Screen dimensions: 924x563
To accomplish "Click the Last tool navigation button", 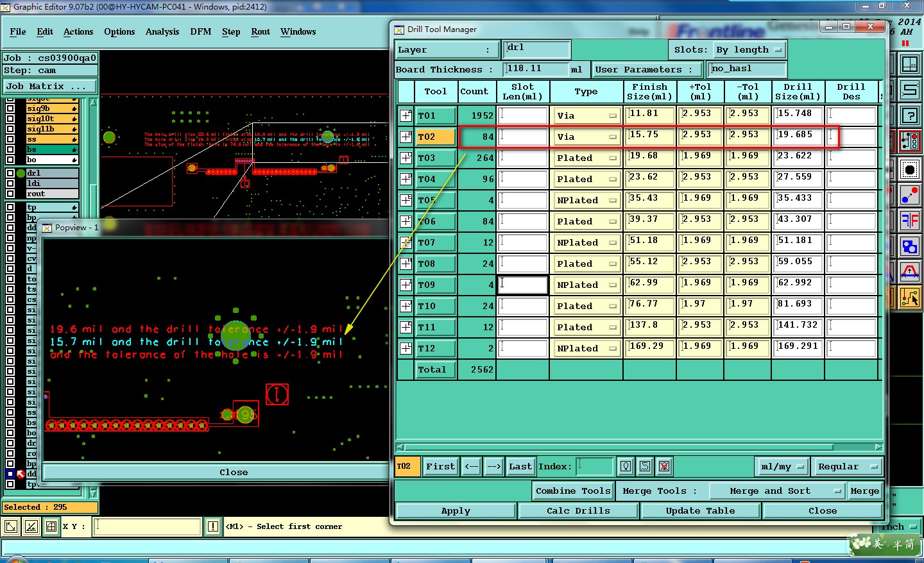I will pyautogui.click(x=520, y=466).
